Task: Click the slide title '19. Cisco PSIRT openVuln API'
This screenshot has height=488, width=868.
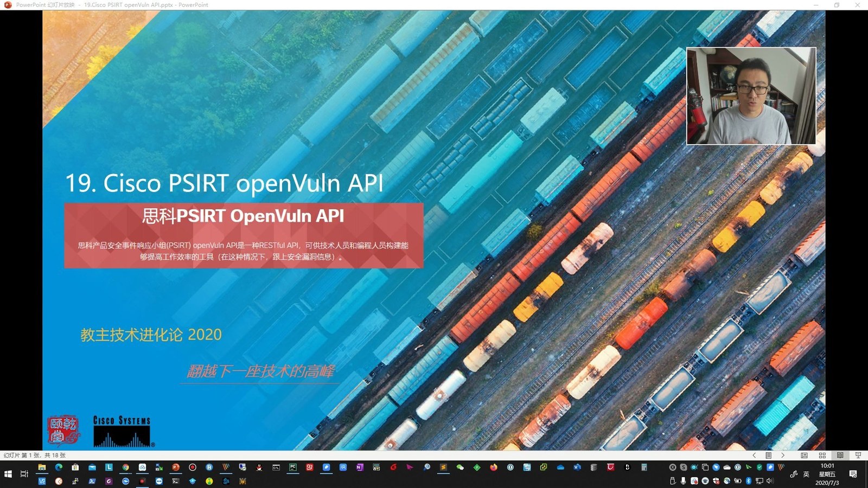Action: (x=224, y=183)
